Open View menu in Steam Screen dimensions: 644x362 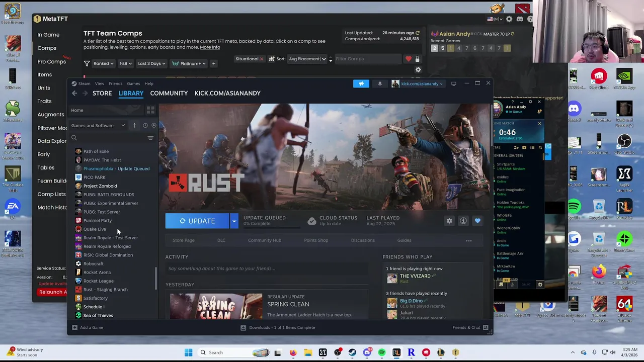pos(100,83)
